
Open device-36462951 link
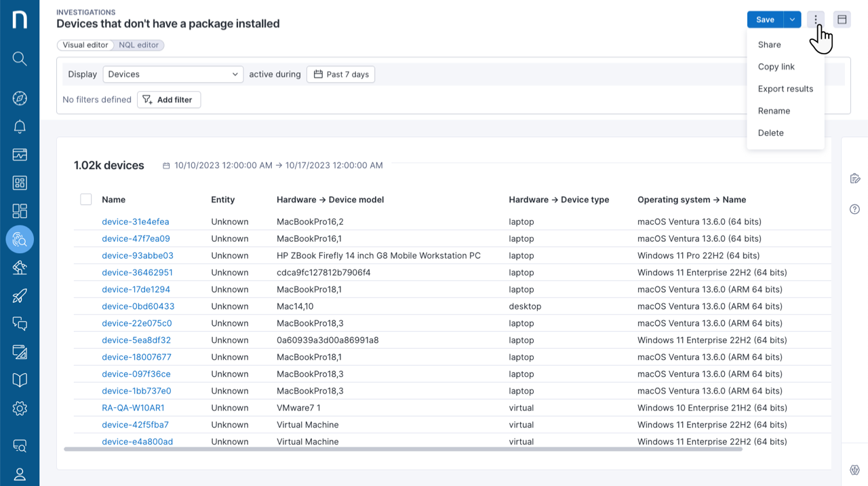point(137,273)
